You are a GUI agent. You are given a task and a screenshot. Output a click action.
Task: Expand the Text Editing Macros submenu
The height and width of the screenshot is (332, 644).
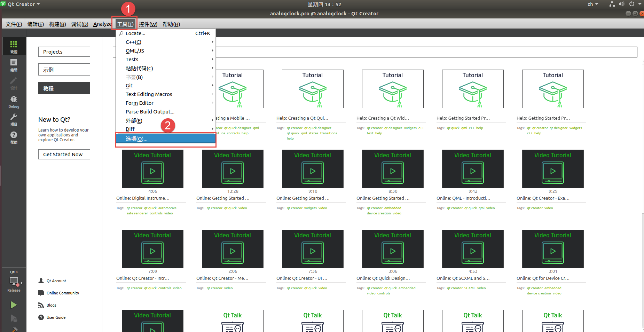pyautogui.click(x=166, y=94)
